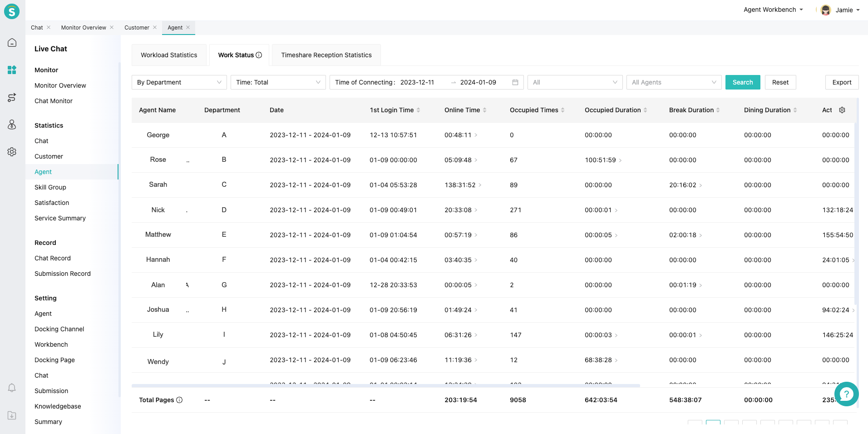Click the end date 2024-01-09 field
The width and height of the screenshot is (868, 434).
478,82
